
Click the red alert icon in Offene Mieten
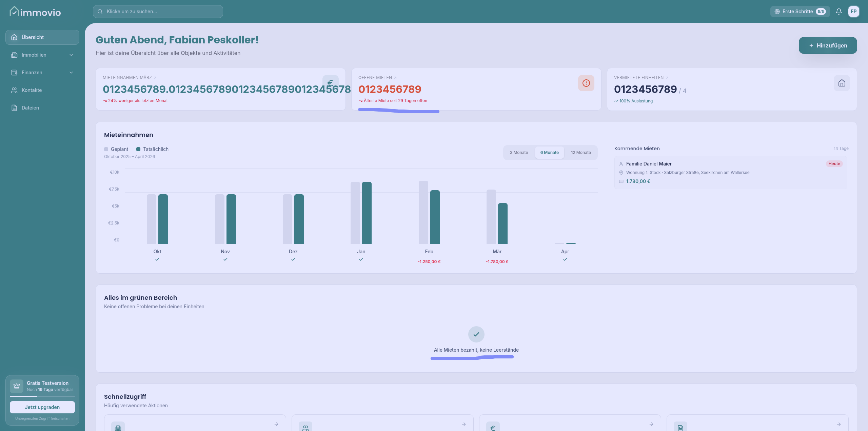[x=586, y=83]
